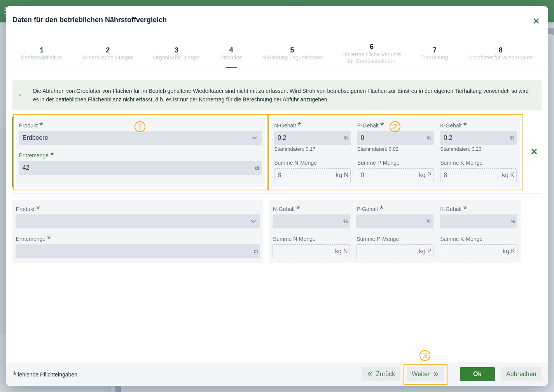Remove the Erdbeere product row
The width and height of the screenshot is (554, 392).
[534, 152]
